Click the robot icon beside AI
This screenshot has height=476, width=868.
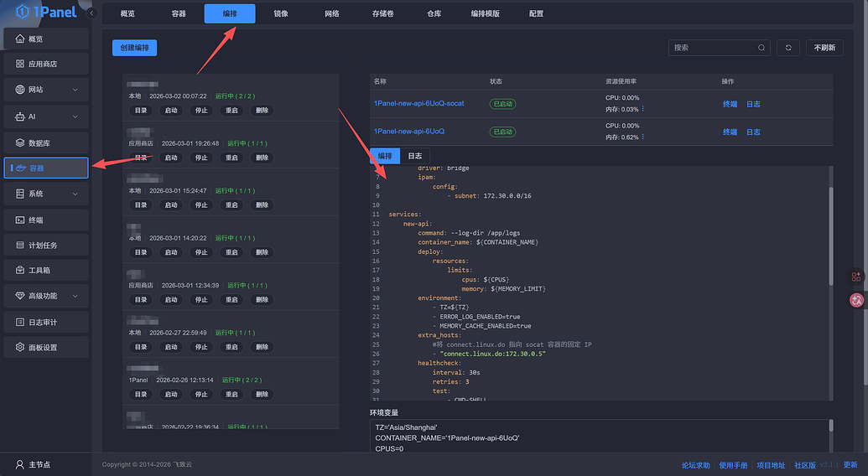click(20, 116)
